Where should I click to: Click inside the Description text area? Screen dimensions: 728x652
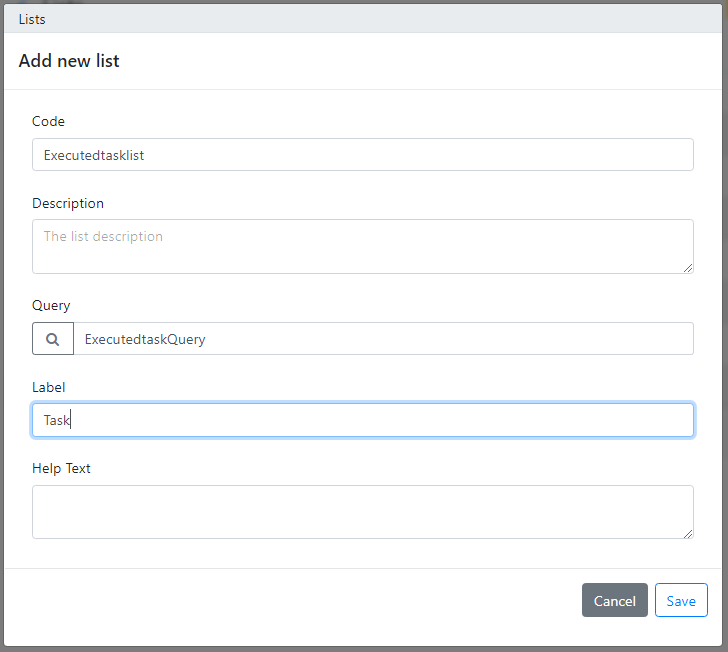click(363, 247)
